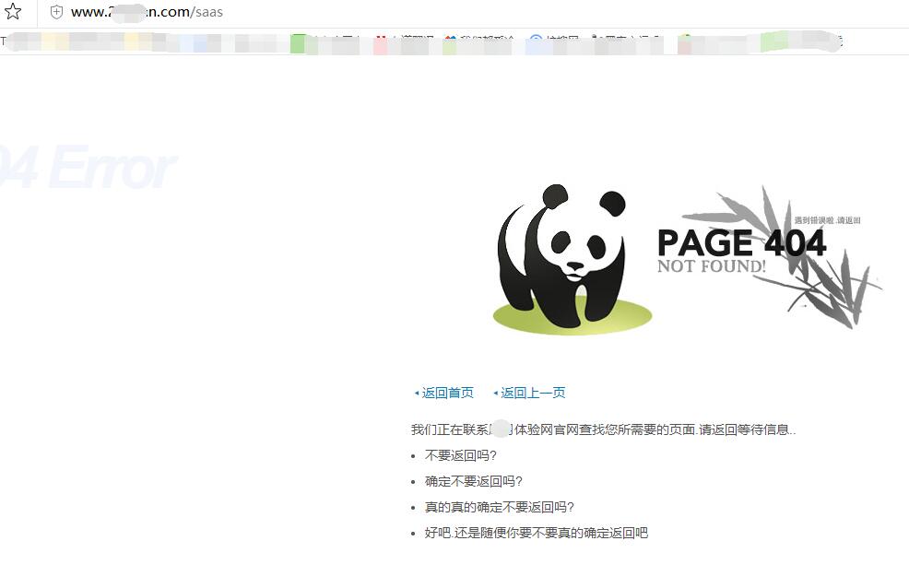Open site security info shield icon
Viewport: 909px width, 588px height.
[56, 12]
